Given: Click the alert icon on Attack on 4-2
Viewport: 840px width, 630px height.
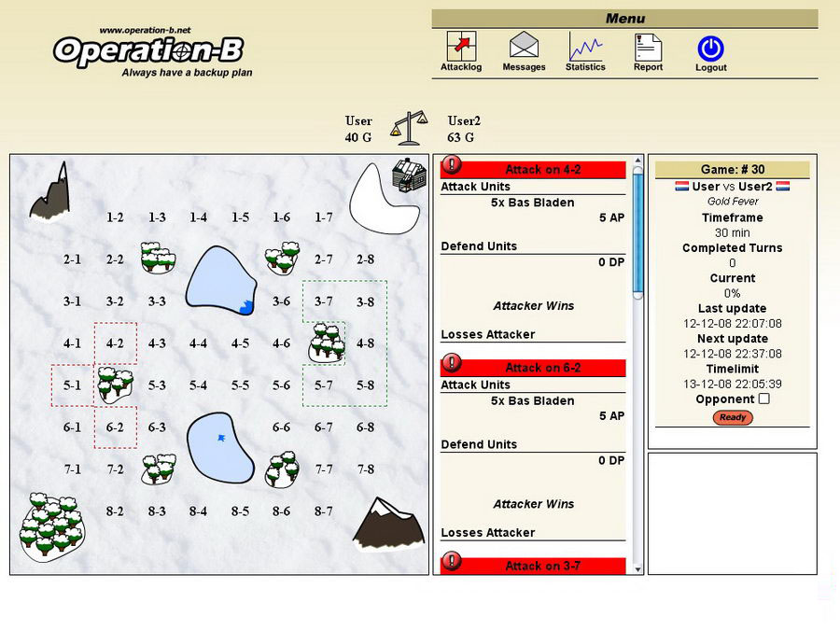Looking at the screenshot, I should 452,164.
